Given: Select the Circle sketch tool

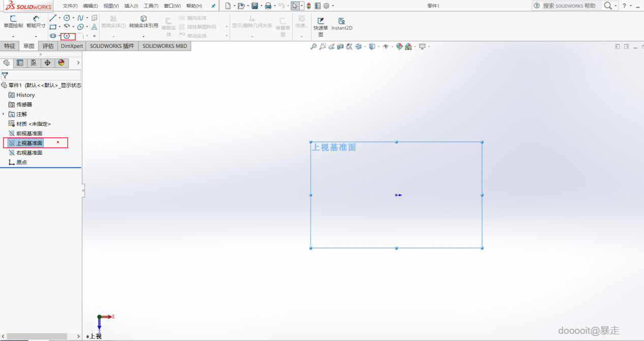Looking at the screenshot, I should pos(67,18).
